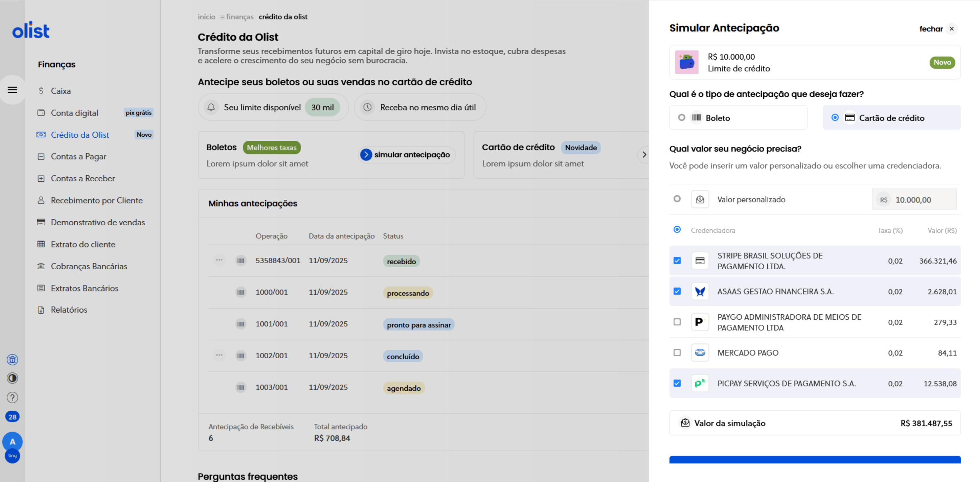Check the PayGo Administradora checkbox
This screenshot has width=980, height=482.
[x=677, y=322]
